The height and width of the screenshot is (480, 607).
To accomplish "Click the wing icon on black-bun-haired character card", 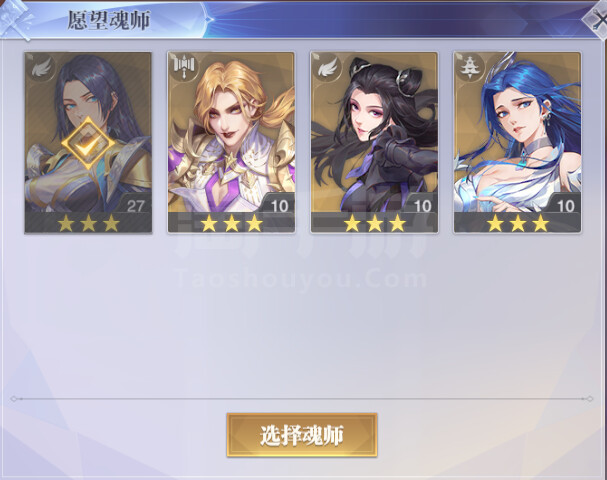I will point(328,68).
